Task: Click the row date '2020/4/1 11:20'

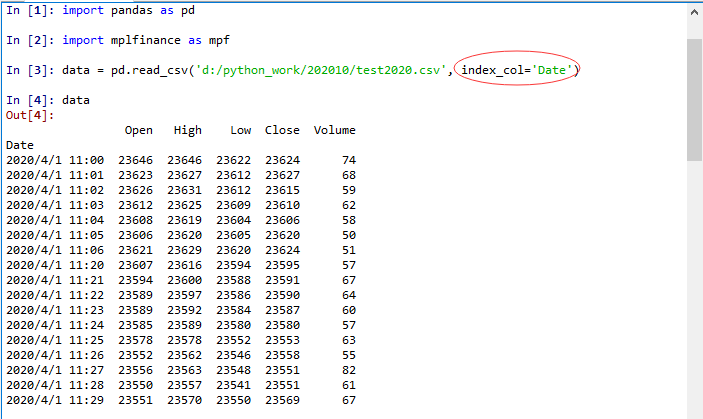Action: (x=55, y=265)
